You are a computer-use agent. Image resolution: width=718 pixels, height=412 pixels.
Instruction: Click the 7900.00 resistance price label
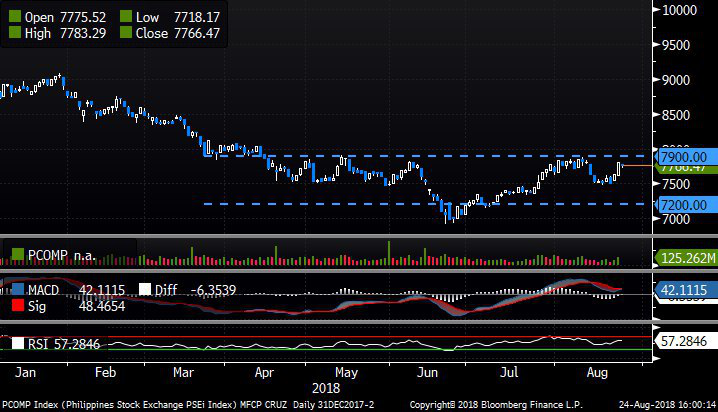point(684,156)
